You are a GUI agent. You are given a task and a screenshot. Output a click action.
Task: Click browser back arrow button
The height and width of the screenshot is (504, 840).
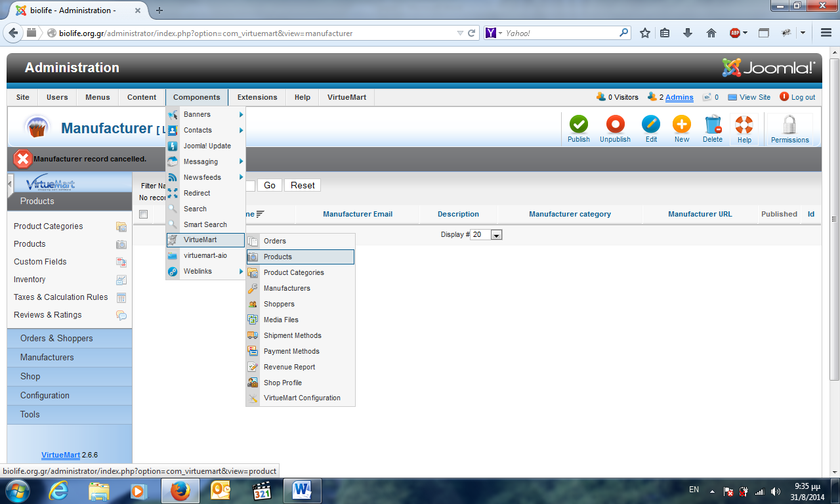13,33
